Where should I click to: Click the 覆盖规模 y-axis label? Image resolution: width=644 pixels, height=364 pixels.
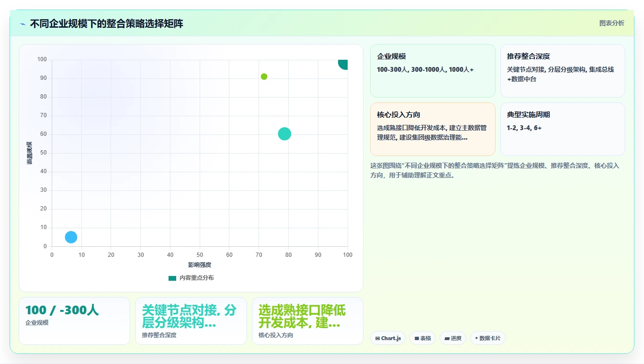(x=29, y=153)
